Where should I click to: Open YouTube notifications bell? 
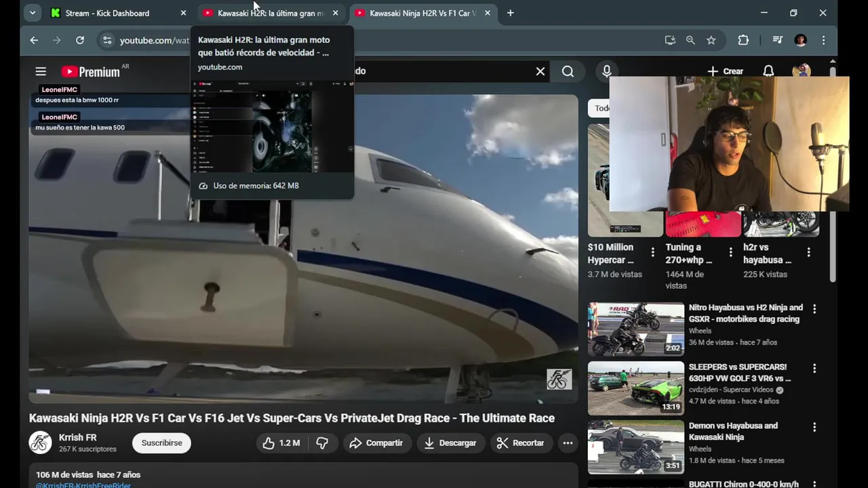coord(768,71)
